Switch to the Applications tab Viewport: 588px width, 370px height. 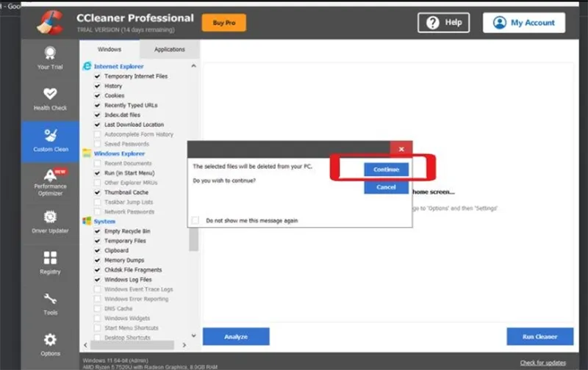pyautogui.click(x=170, y=49)
